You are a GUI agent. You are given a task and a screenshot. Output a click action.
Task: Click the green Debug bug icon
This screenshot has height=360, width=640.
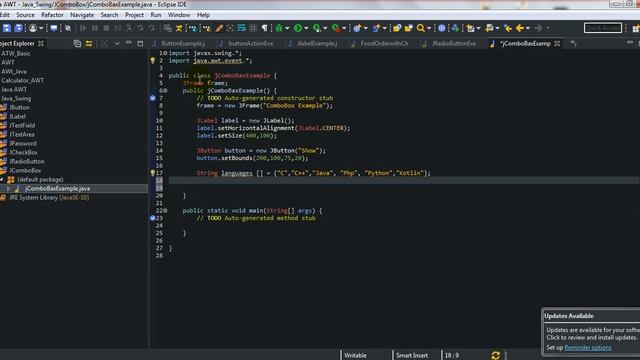coord(279,28)
